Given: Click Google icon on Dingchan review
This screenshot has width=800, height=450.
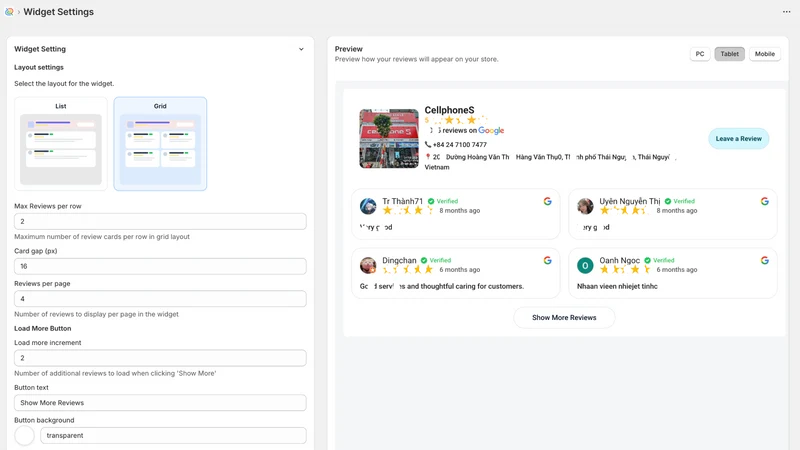Looking at the screenshot, I should [547, 261].
